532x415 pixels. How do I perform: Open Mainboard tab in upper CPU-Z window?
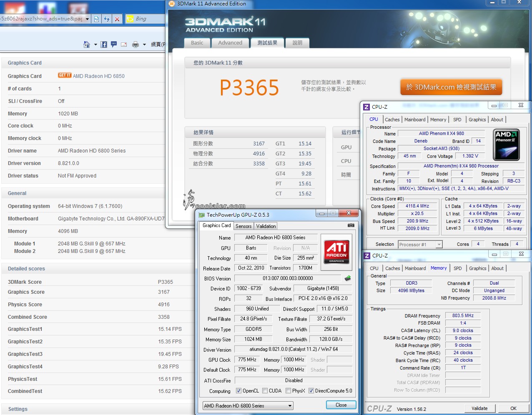coord(415,120)
